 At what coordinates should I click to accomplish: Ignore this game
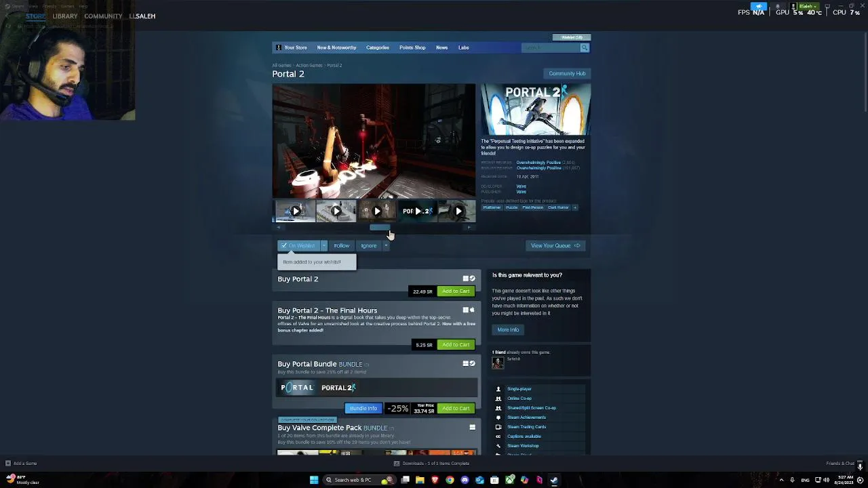(x=368, y=245)
